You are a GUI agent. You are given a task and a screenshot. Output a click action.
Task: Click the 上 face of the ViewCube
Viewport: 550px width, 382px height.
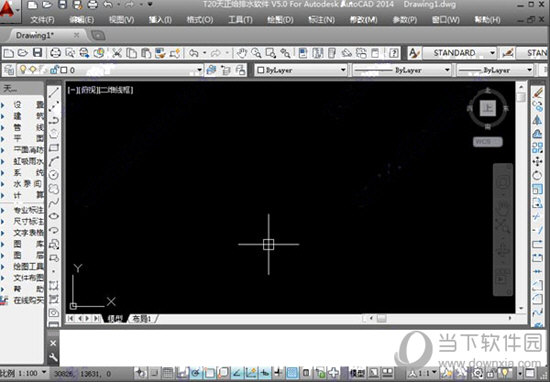488,108
